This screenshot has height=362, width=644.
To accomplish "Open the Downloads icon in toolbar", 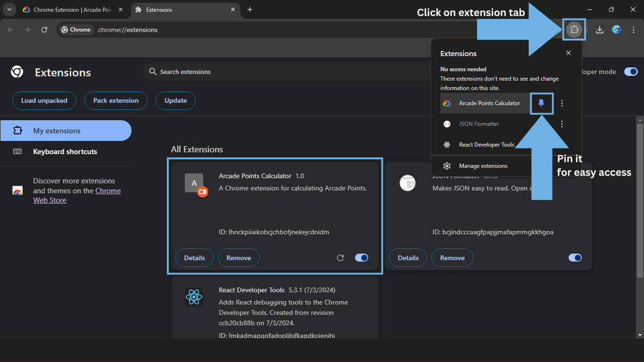I will [x=600, y=30].
